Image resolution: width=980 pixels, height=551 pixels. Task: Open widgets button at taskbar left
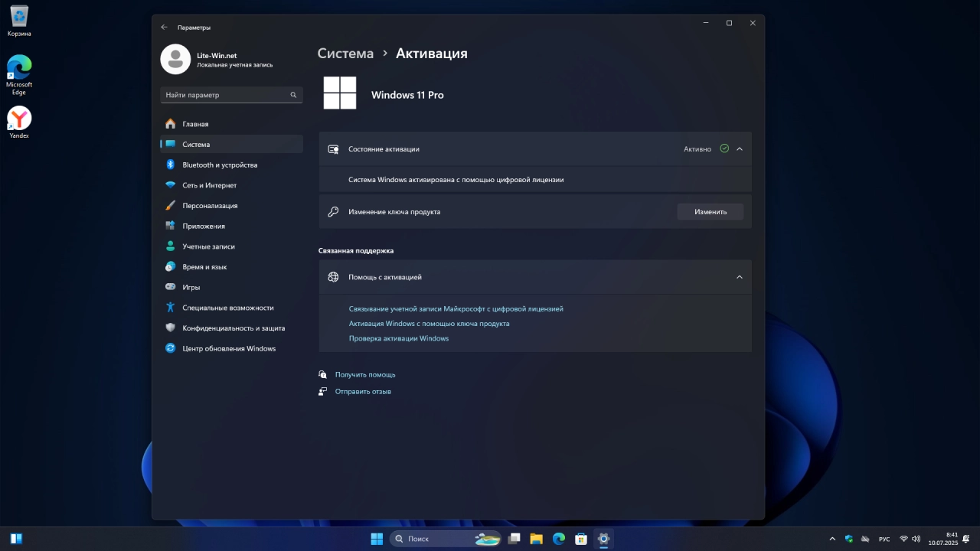point(16,539)
